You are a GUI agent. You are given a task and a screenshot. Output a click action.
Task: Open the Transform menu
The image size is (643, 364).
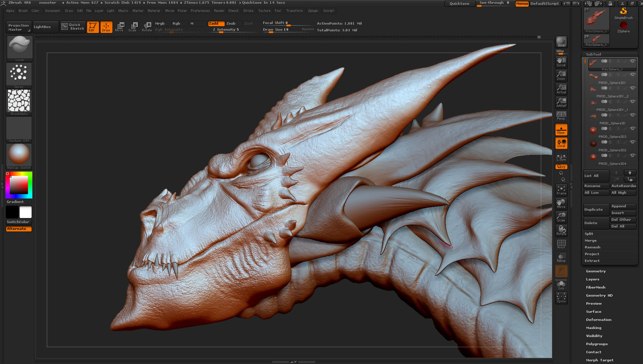[x=294, y=11]
